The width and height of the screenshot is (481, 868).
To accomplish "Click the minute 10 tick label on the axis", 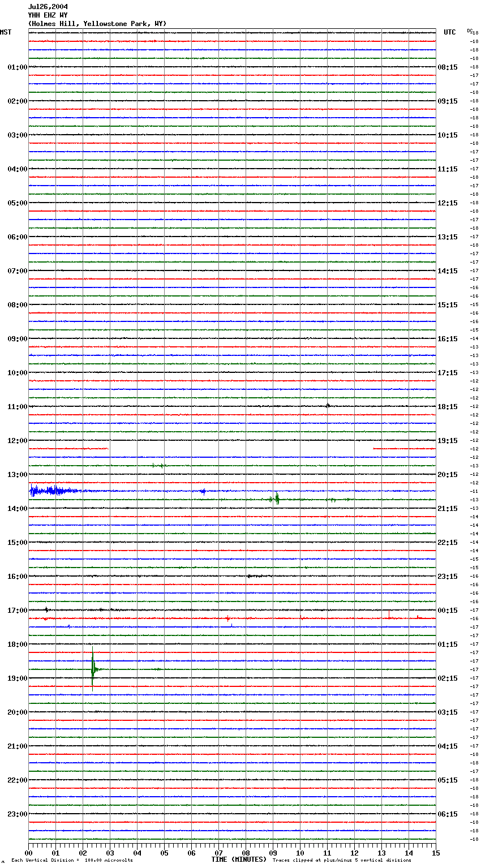I will tap(300, 853).
